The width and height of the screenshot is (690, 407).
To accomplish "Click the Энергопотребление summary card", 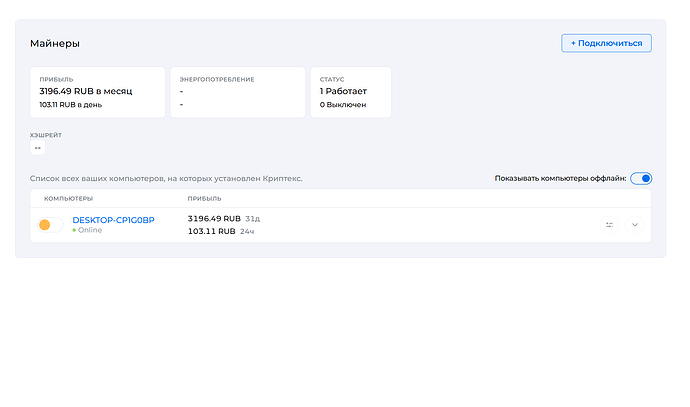I will pos(236,92).
